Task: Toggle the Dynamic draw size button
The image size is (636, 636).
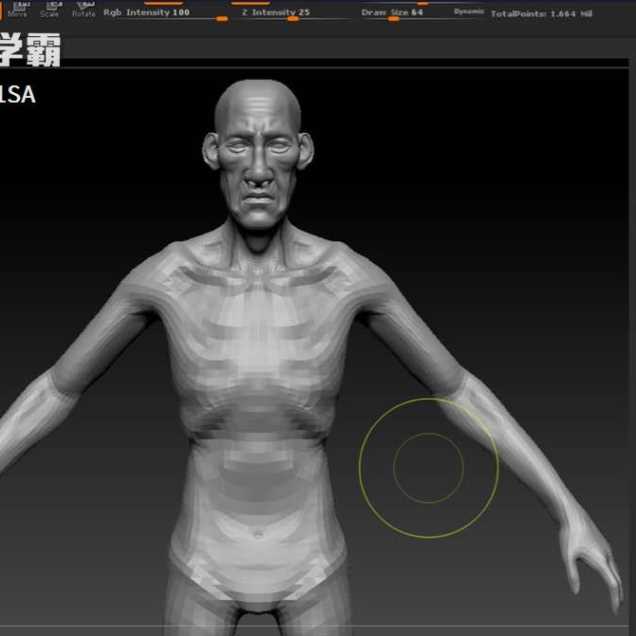Action: click(468, 12)
